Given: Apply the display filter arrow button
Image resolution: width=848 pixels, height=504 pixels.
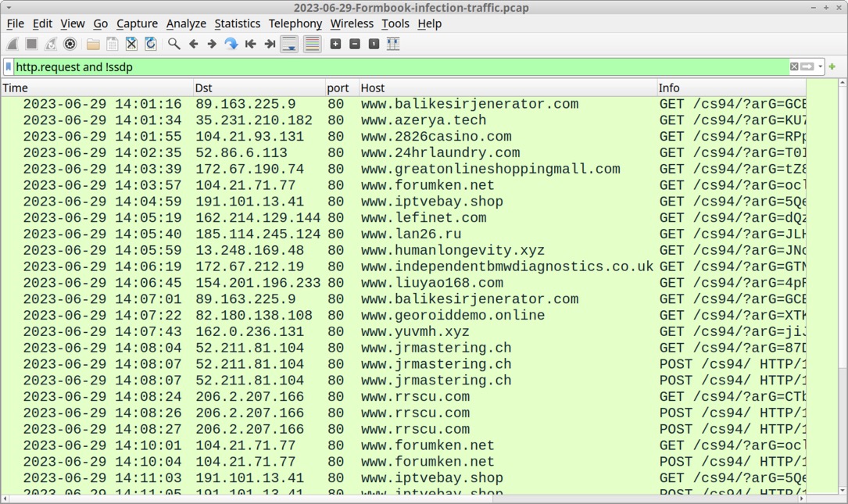Looking at the screenshot, I should point(807,66).
